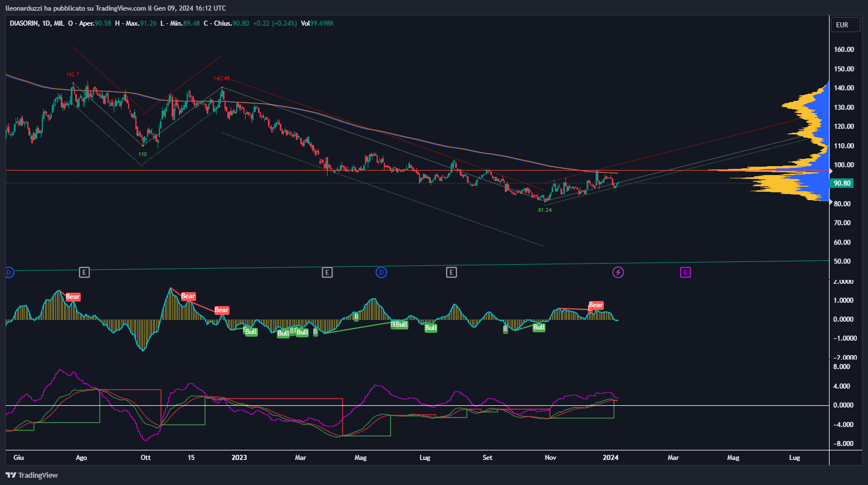Click the 130.00 price axis label
The width and height of the screenshot is (868, 485).
click(x=843, y=108)
